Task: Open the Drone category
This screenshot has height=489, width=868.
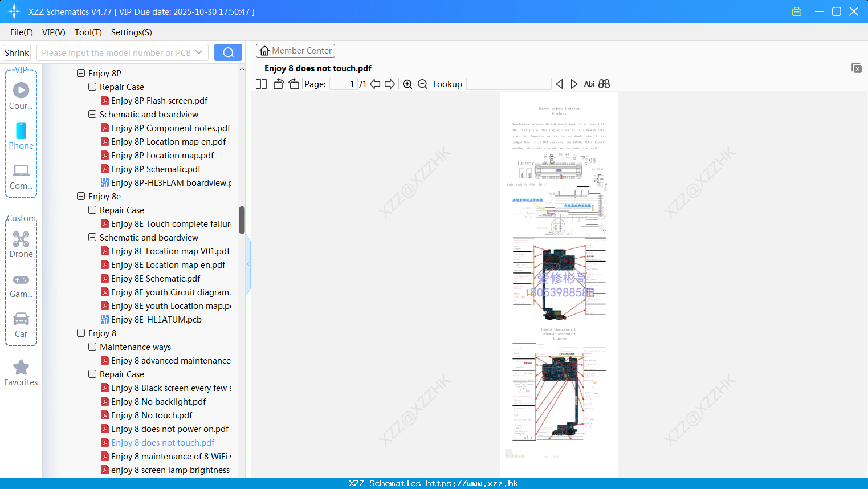Action: (x=21, y=244)
